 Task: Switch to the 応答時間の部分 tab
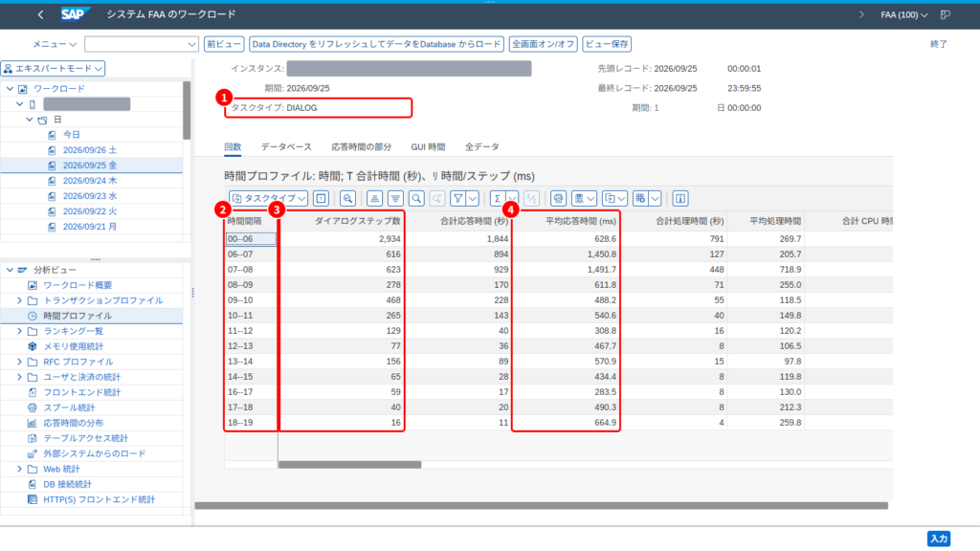point(361,146)
